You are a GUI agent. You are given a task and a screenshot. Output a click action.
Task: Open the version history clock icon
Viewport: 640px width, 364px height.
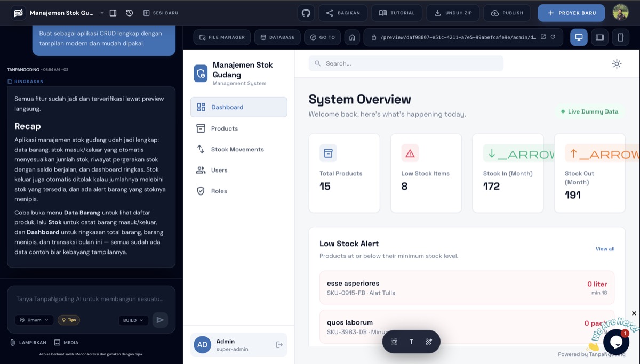click(130, 13)
